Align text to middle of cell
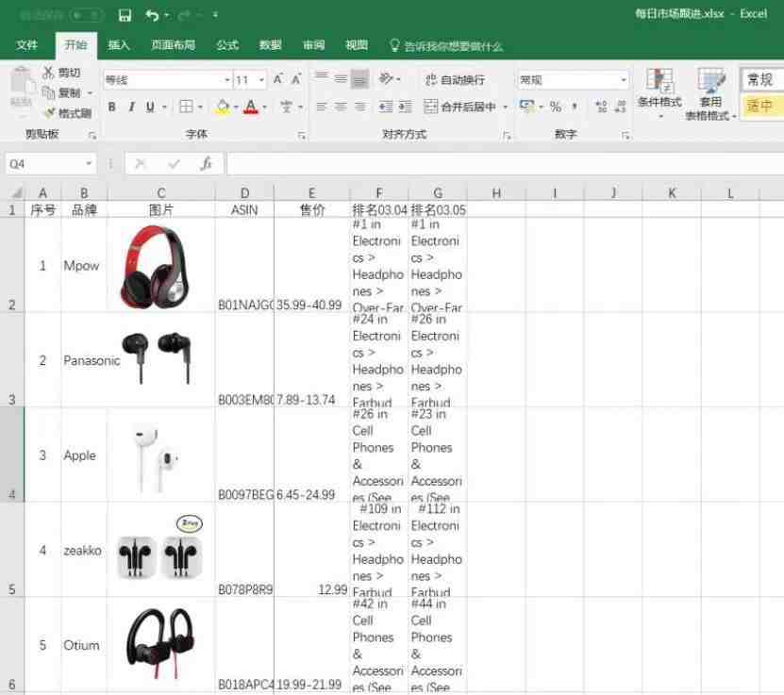This screenshot has height=695, width=784. click(x=341, y=78)
